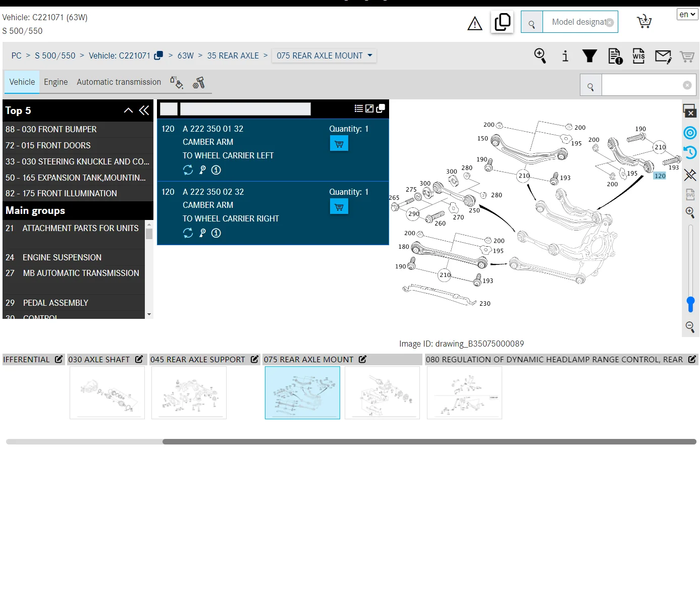Export drawing as SVG

click(690, 194)
